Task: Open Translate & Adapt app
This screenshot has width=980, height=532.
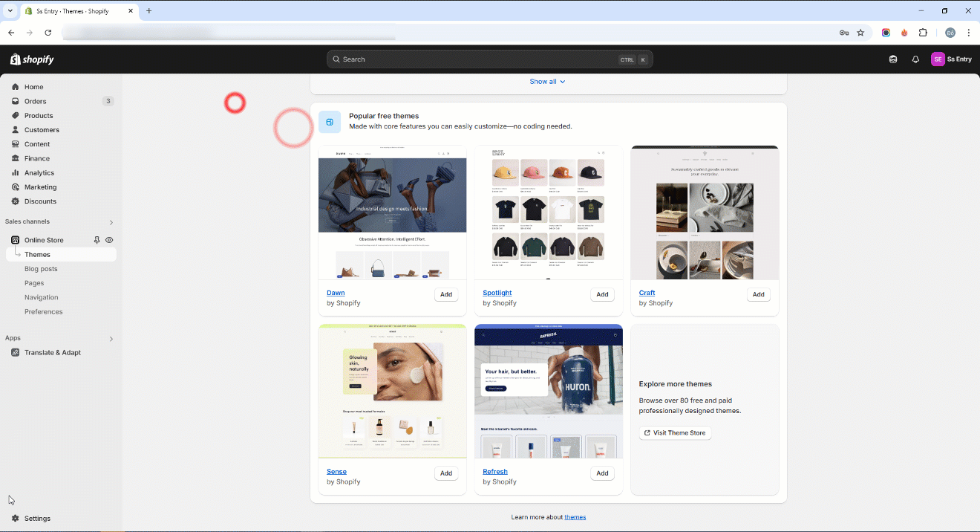Action: [x=52, y=353]
